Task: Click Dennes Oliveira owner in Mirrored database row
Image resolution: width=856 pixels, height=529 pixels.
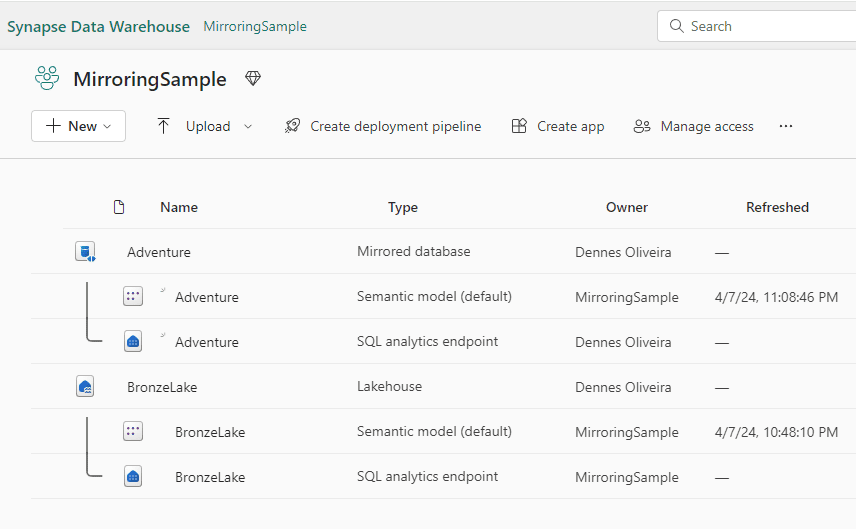Action: click(x=623, y=252)
